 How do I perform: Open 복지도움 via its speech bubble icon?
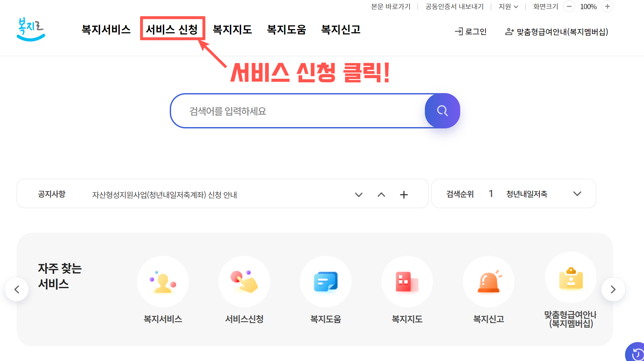click(325, 282)
